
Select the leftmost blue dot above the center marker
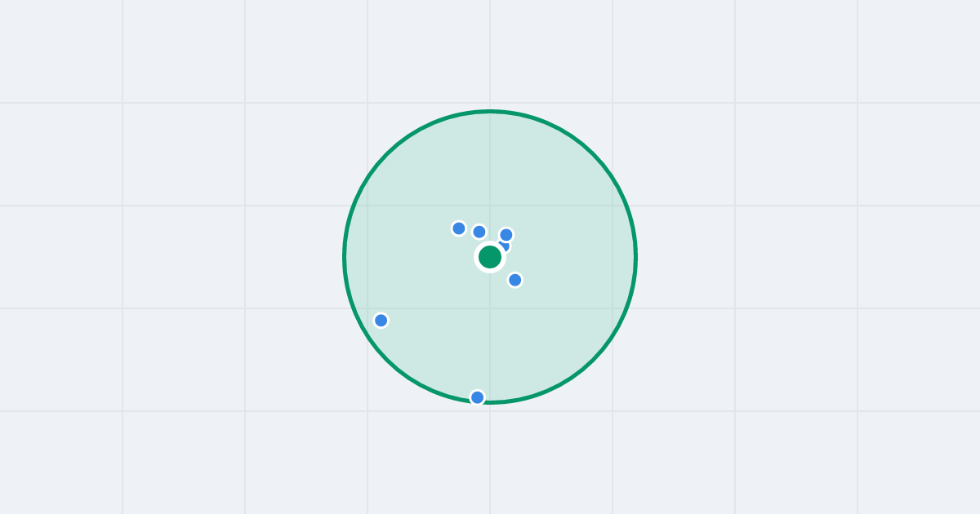(x=459, y=228)
